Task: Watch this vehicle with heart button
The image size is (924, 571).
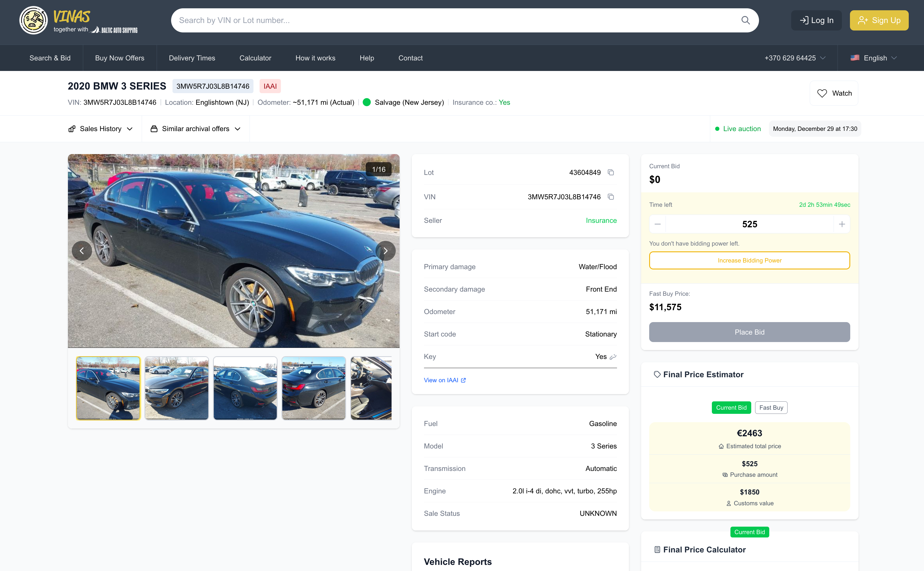Action: coord(834,93)
